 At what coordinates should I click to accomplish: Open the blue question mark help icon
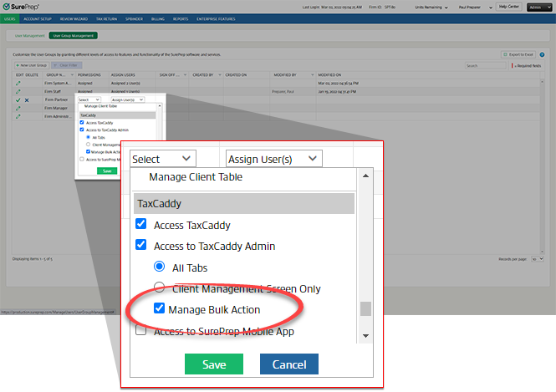point(542,54)
